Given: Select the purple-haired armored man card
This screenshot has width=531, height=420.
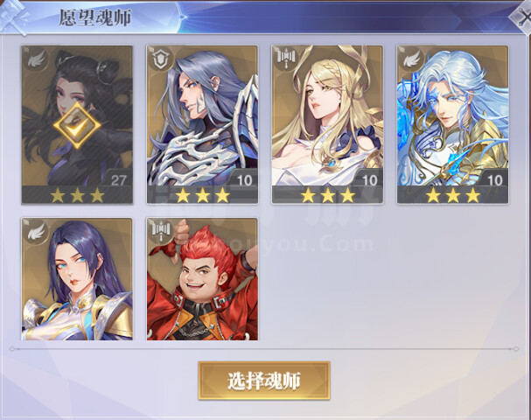Looking at the screenshot, I should (202, 124).
